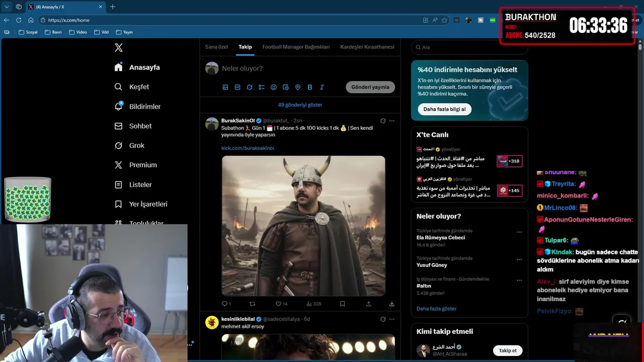The width and height of the screenshot is (644, 362).
Task: View analytics of BurakSakinOl post (335)
Action: (313, 304)
